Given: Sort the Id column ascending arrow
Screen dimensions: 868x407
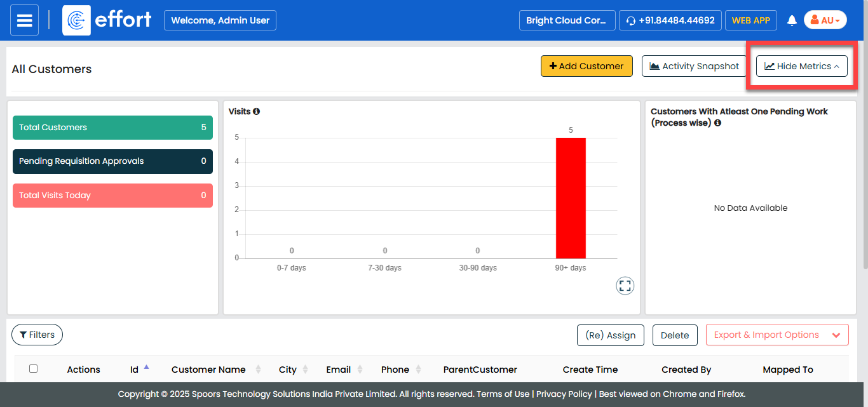Looking at the screenshot, I should click(x=147, y=367).
